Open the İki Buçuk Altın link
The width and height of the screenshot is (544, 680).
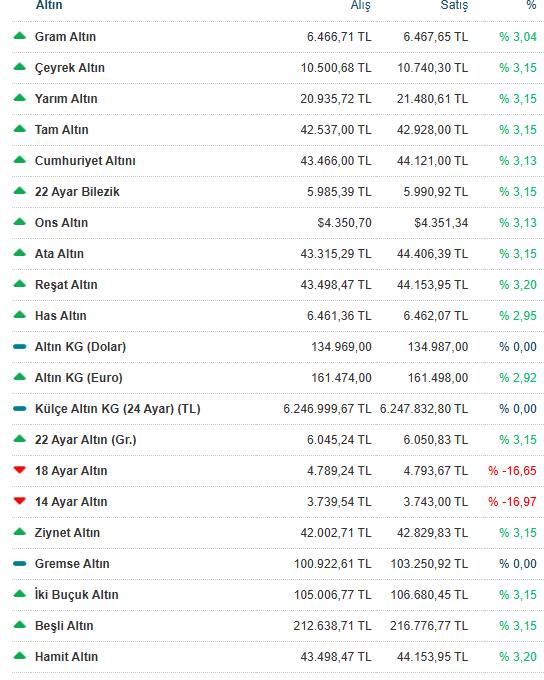(76, 595)
